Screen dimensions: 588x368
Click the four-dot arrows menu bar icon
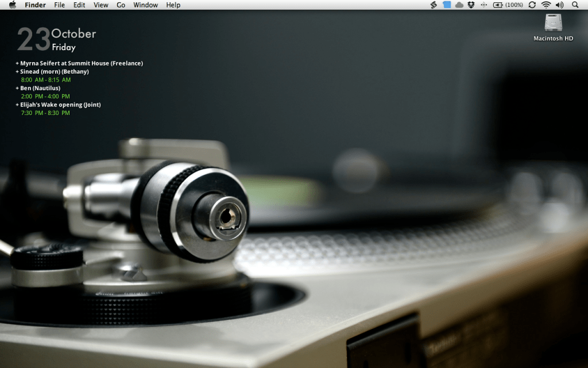[x=483, y=5]
